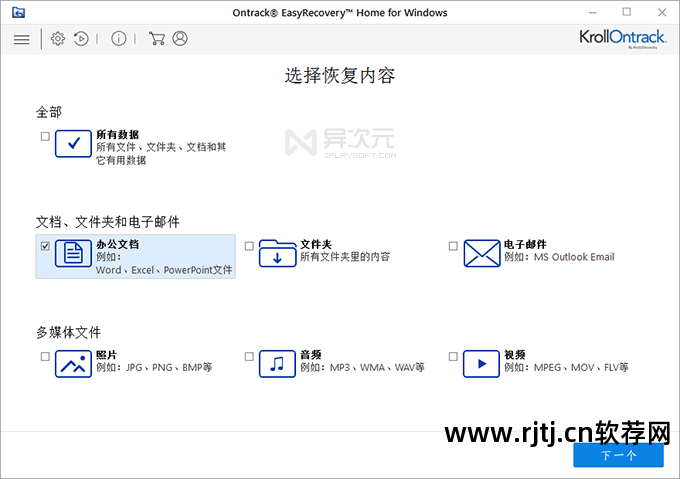Click the KrollOntrack logo
The width and height of the screenshot is (680, 479).
pyautogui.click(x=622, y=38)
